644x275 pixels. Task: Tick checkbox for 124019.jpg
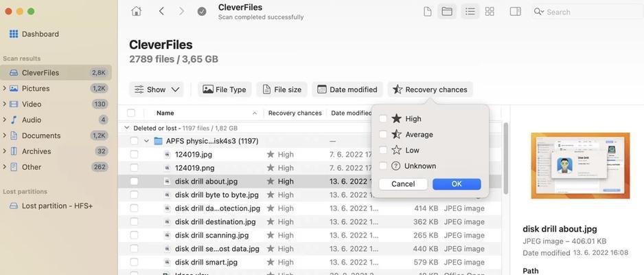(x=135, y=155)
